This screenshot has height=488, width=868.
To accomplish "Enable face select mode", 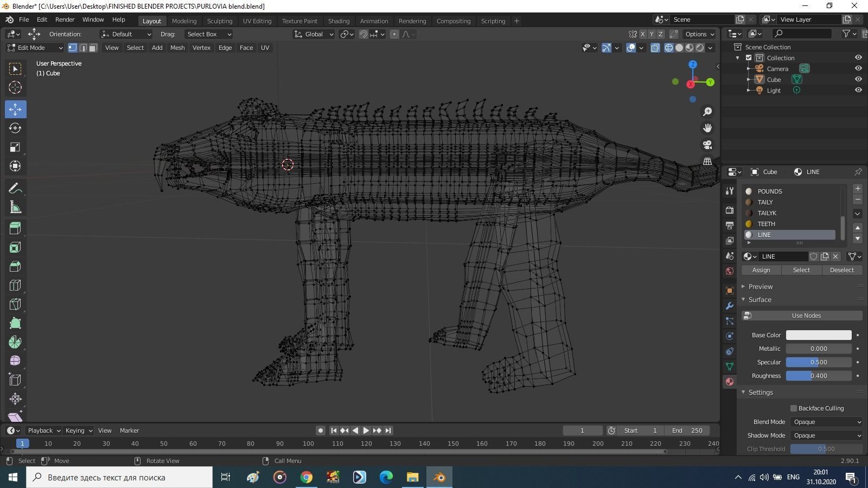I will 93,48.
